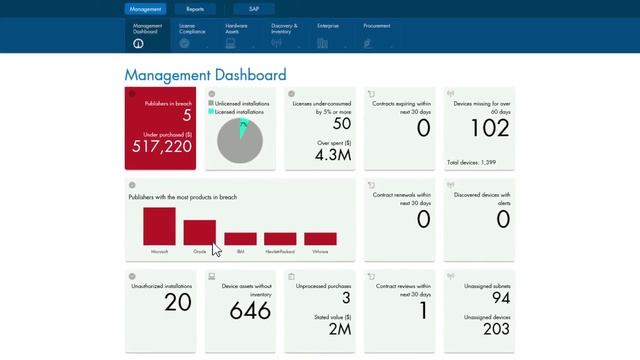Click the Publishers in breach value 5
This screenshot has width=640, height=360.
pyautogui.click(x=187, y=116)
